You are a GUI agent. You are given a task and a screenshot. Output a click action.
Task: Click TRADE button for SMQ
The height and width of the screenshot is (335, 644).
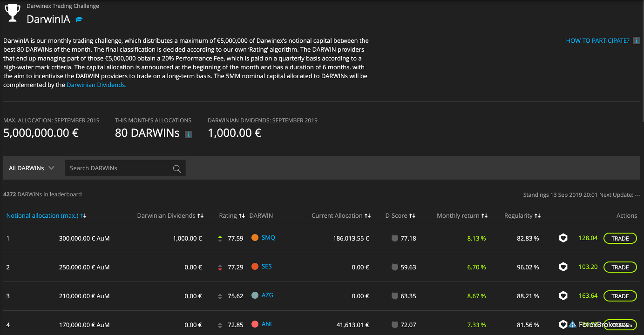620,238
